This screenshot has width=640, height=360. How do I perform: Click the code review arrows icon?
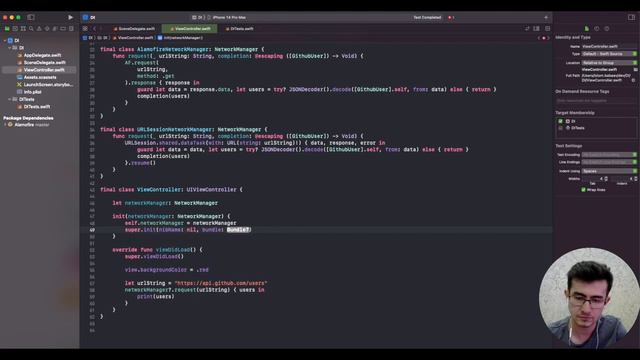click(x=527, y=29)
